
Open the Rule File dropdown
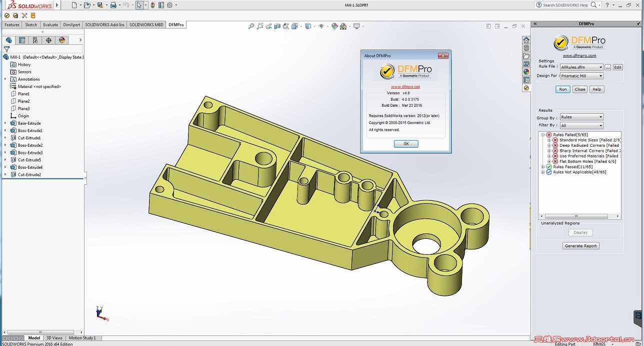click(581, 67)
